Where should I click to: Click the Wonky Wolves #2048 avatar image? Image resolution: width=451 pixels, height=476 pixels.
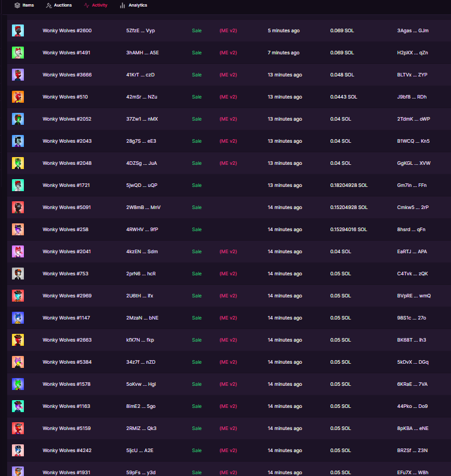tap(18, 163)
